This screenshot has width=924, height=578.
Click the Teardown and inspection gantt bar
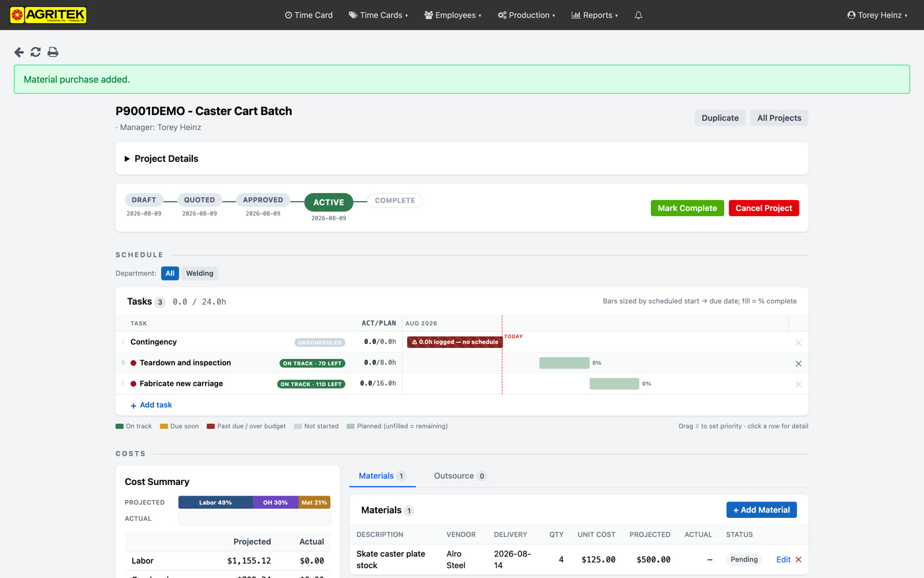click(564, 363)
